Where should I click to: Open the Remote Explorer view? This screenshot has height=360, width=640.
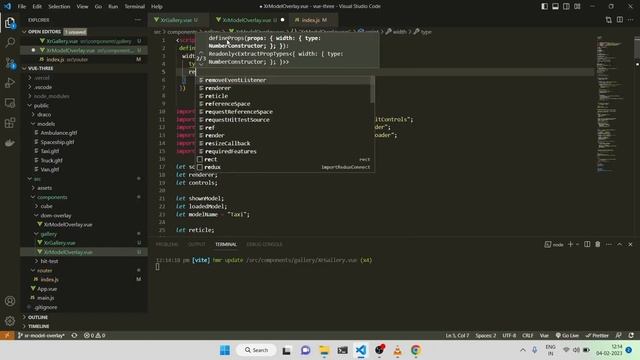pyautogui.click(x=10, y=102)
